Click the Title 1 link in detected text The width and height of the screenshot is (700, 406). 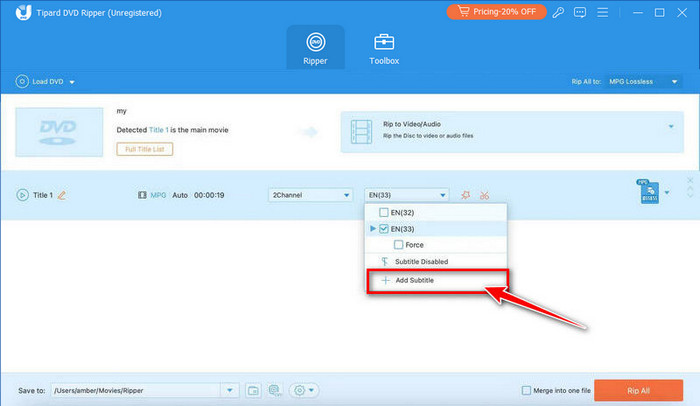[159, 130]
